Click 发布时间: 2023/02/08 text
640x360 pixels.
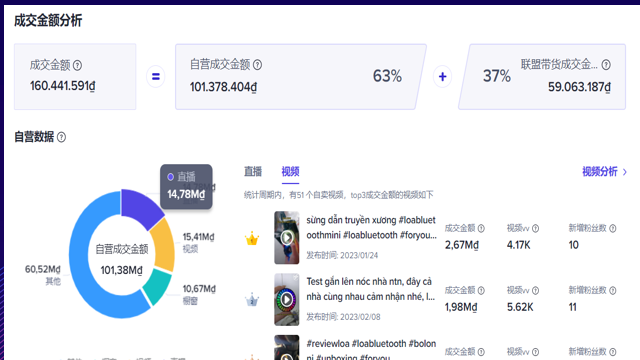pos(343,317)
